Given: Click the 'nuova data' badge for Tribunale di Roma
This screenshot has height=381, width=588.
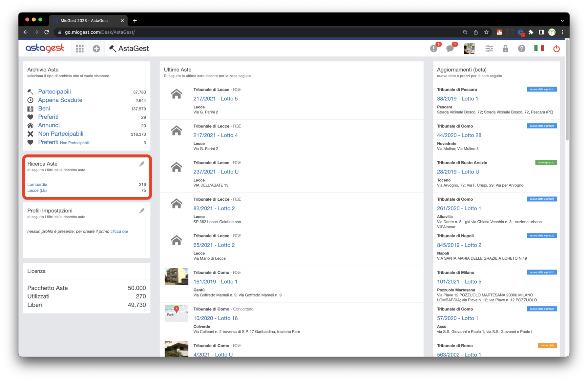Looking at the screenshot, I should click(x=547, y=345).
